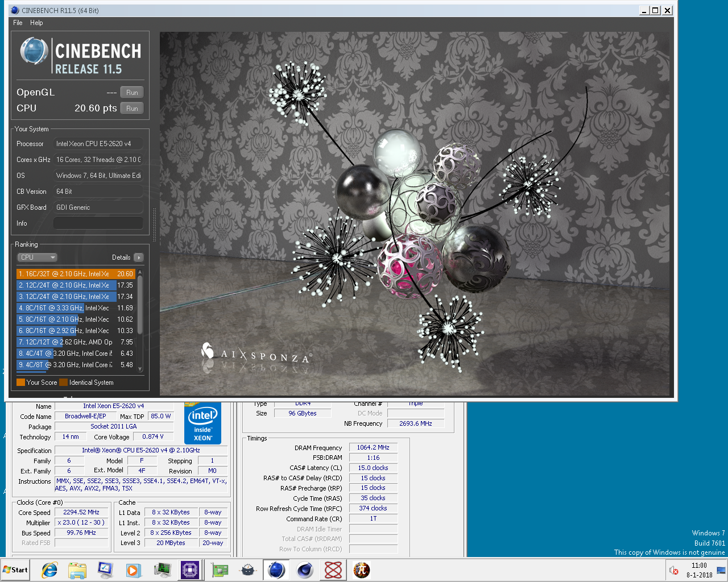Click the Cinebench title bar app icon

pos(15,10)
